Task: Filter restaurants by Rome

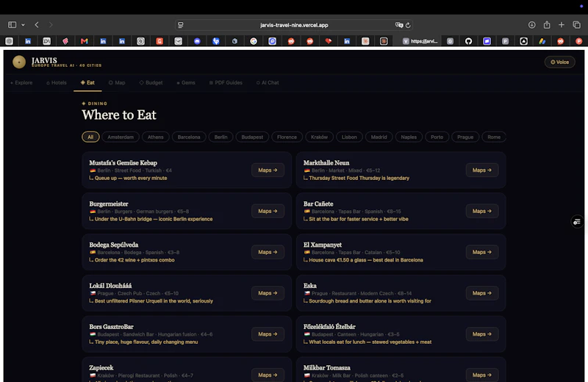Action: (x=494, y=137)
